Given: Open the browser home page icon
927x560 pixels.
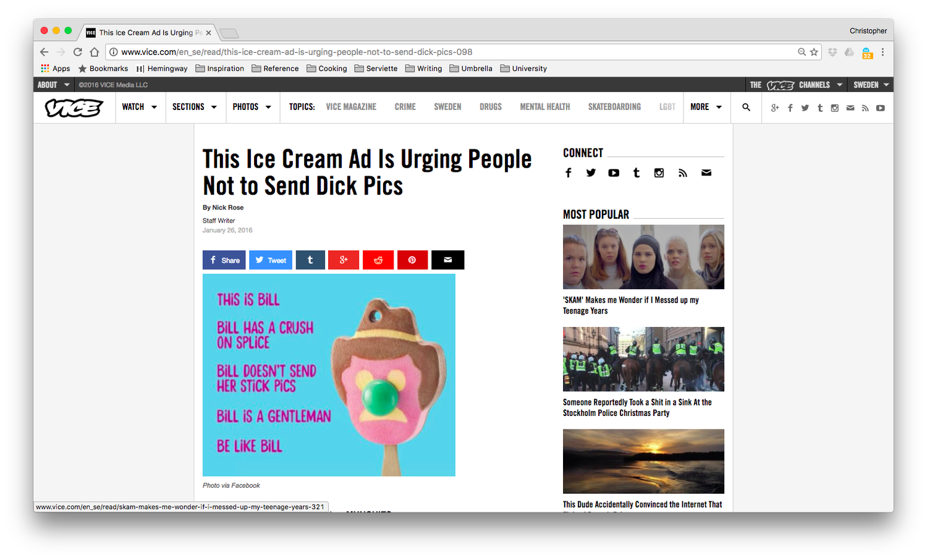Looking at the screenshot, I should point(94,52).
